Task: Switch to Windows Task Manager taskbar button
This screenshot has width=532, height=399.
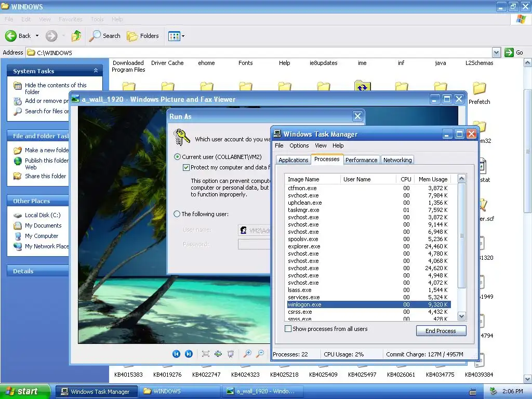Action: tap(96, 392)
